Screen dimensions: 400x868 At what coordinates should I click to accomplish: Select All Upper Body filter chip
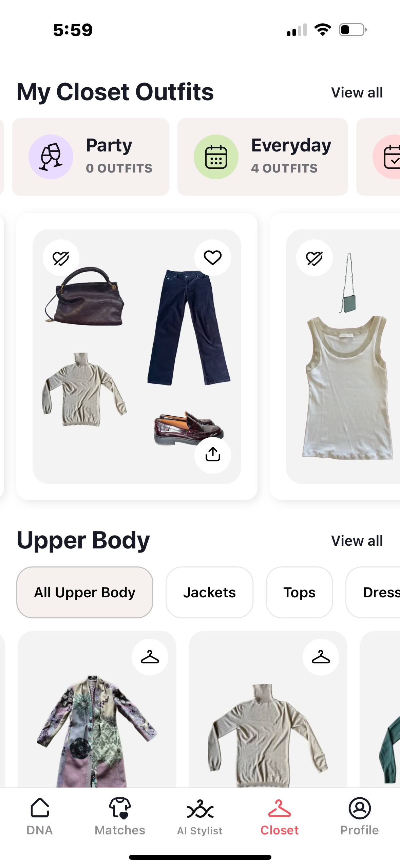point(85,592)
